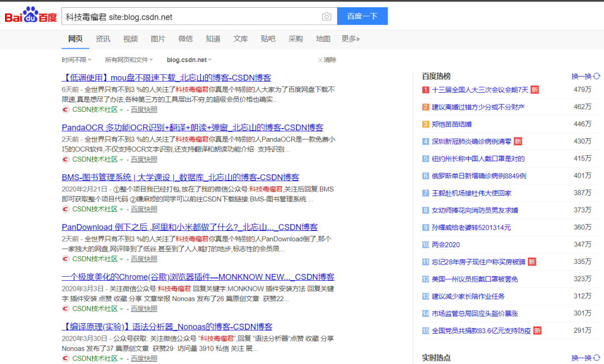Image resolution: width=604 pixels, height=364 pixels.
Task: Expand CSDN技术社区 arrow under 语法分析器 result
Action: click(x=121, y=359)
